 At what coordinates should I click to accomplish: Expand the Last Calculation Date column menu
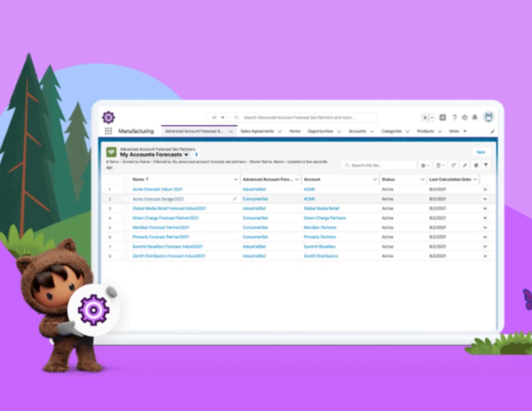pos(475,179)
